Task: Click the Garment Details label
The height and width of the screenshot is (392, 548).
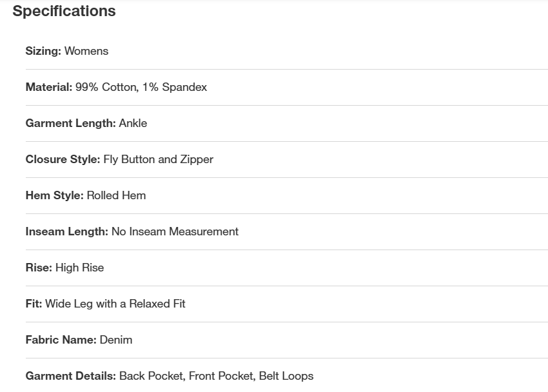Action: pos(70,376)
